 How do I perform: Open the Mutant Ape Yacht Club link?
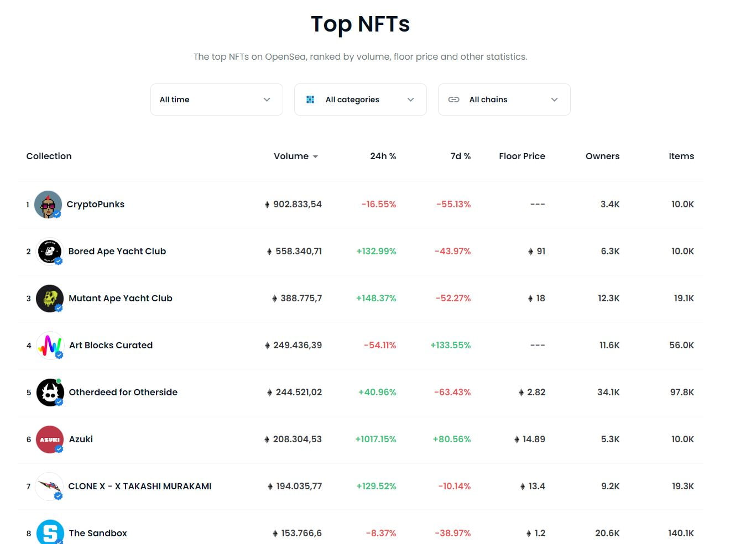pos(121,299)
